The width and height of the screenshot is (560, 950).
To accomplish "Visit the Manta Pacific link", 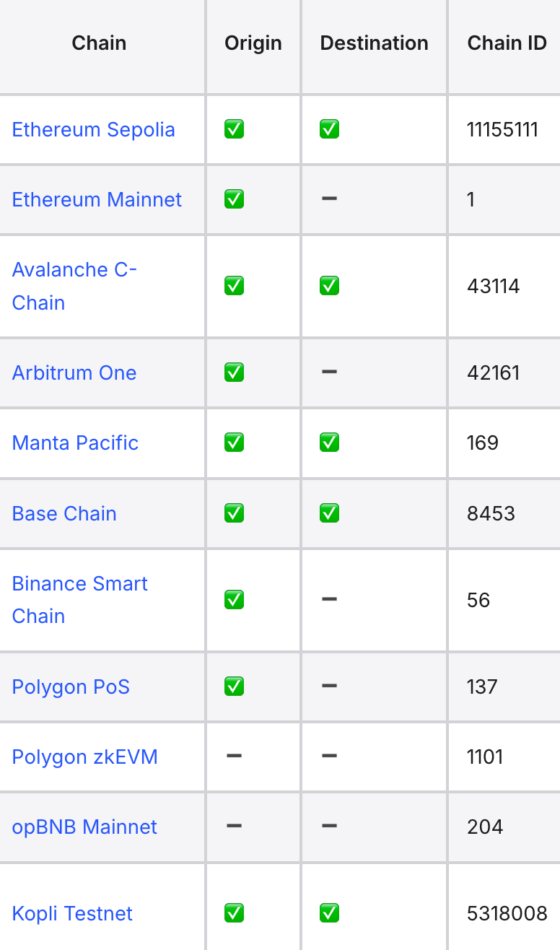I will [76, 443].
